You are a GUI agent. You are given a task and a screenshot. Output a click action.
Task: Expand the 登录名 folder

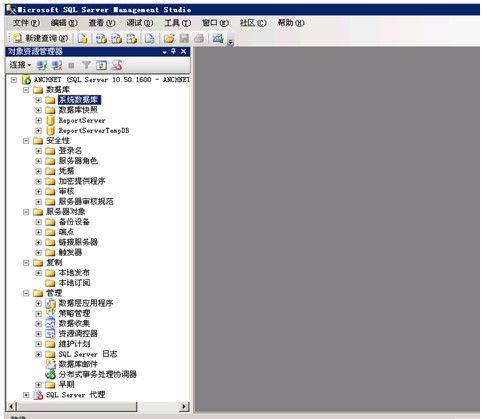coord(38,151)
